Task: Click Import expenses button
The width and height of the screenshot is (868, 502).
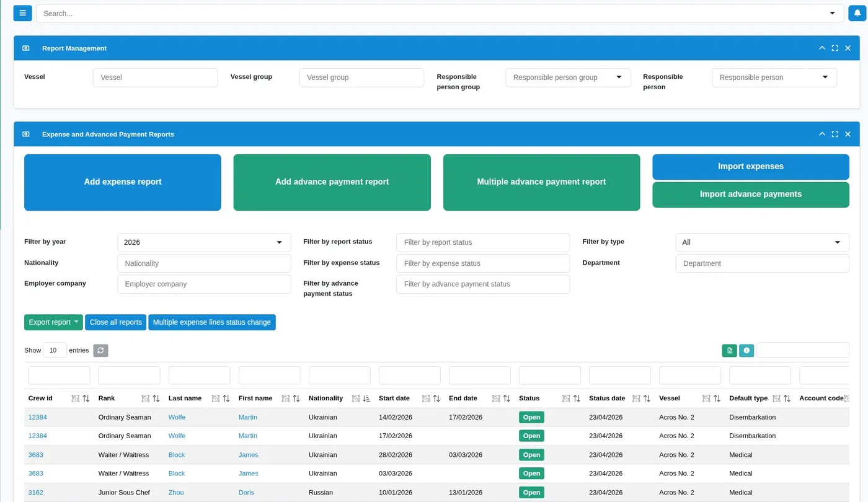Action: [x=751, y=167]
